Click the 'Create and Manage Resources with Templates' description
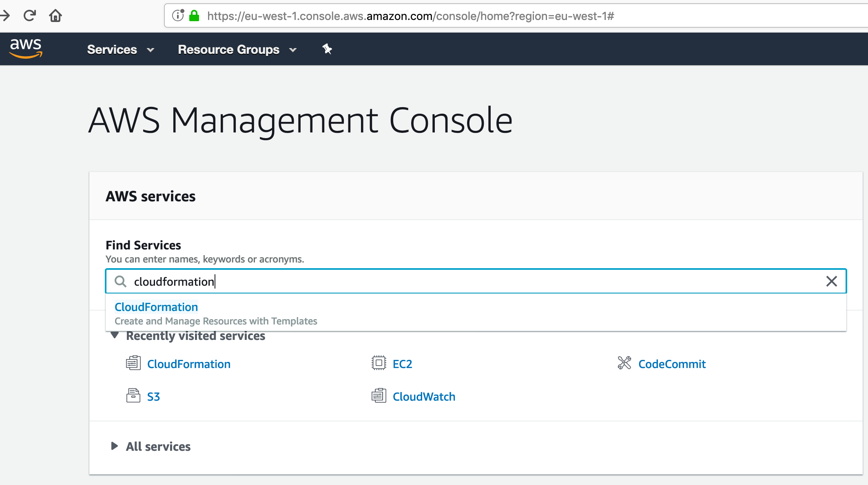The image size is (868, 485). [216, 321]
